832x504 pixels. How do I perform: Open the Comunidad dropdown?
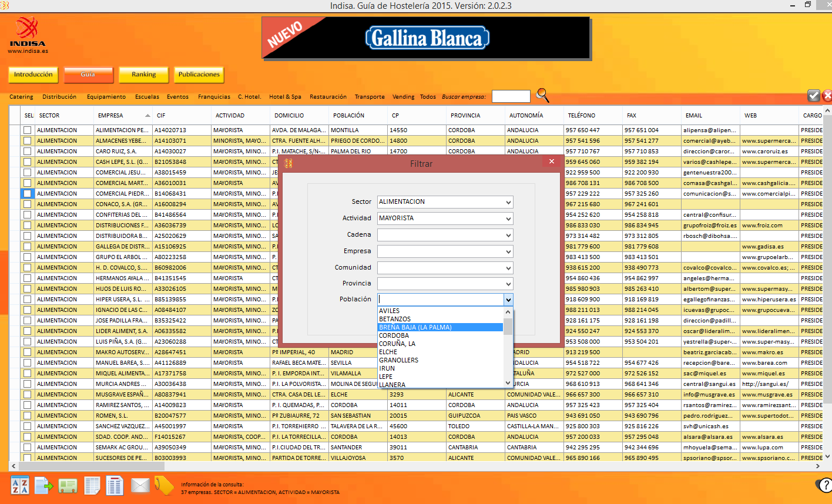coord(508,268)
